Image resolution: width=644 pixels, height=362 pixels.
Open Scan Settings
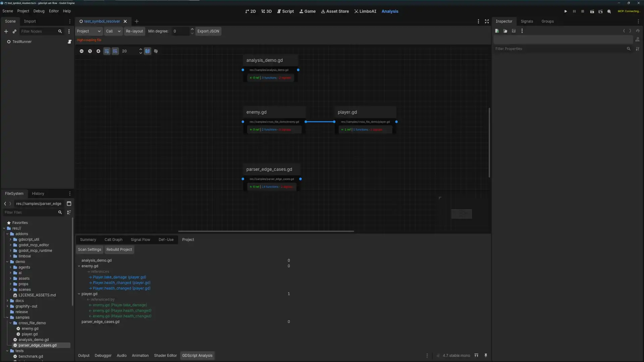click(x=90, y=250)
